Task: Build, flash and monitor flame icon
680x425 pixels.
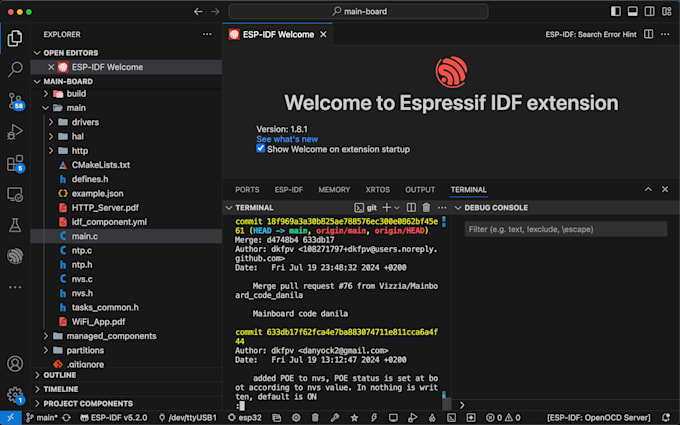Action: 432,418
